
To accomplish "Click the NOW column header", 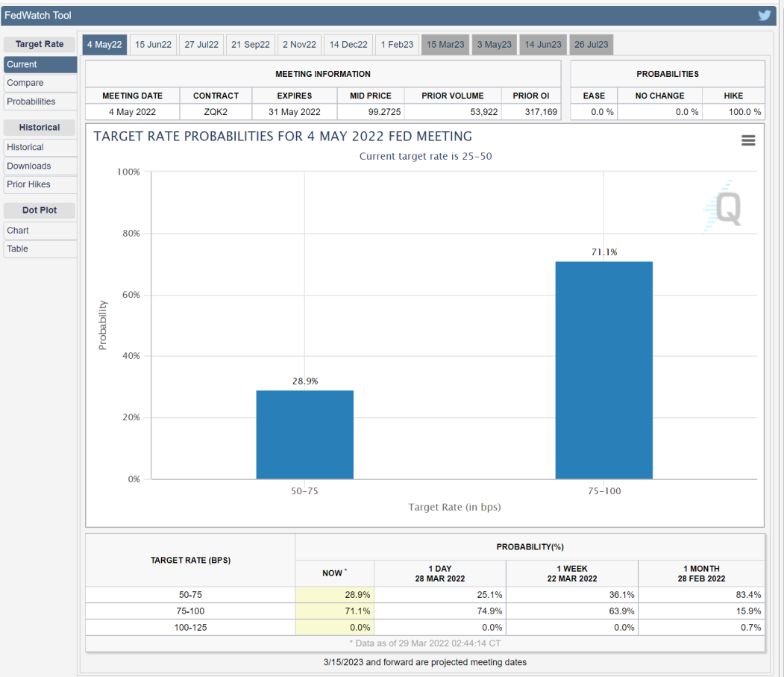I will [x=334, y=573].
